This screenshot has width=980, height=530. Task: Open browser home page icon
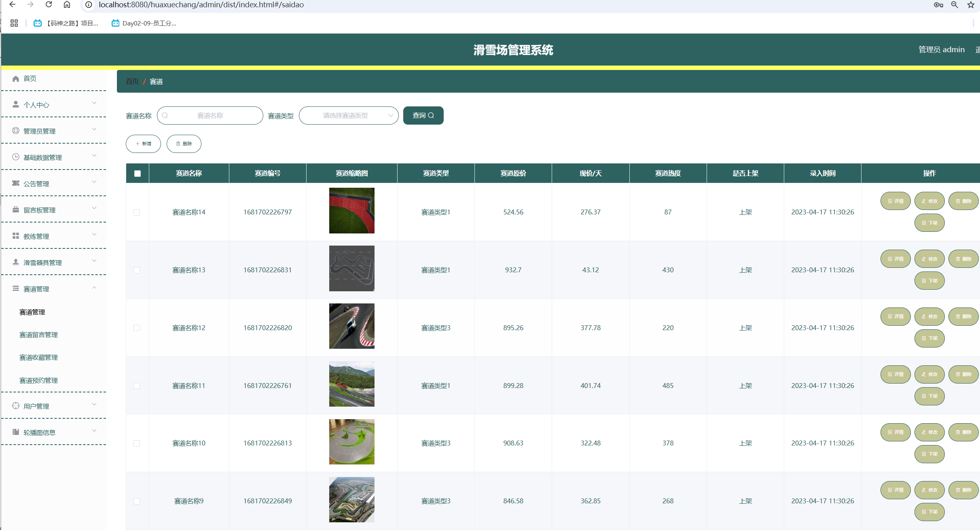coord(67,4)
